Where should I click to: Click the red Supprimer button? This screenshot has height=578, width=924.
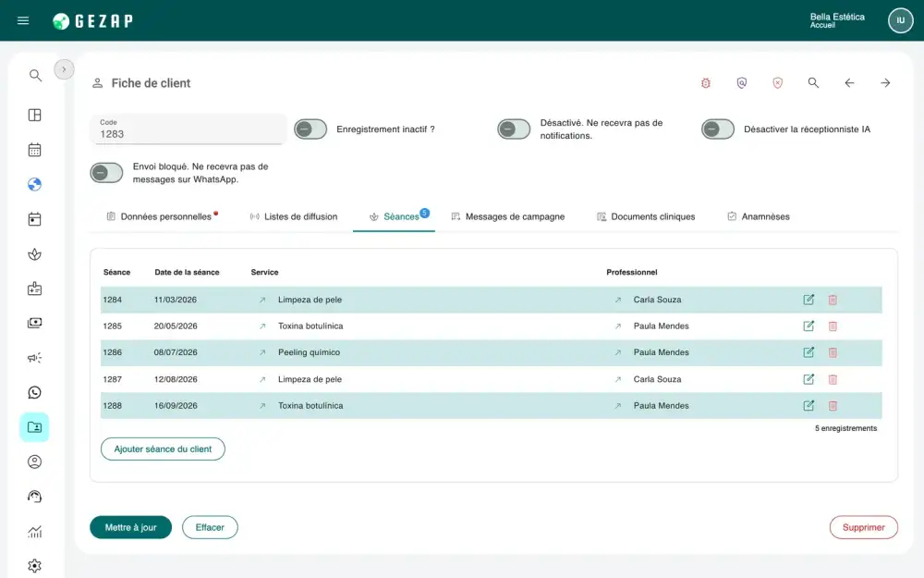(x=863, y=527)
